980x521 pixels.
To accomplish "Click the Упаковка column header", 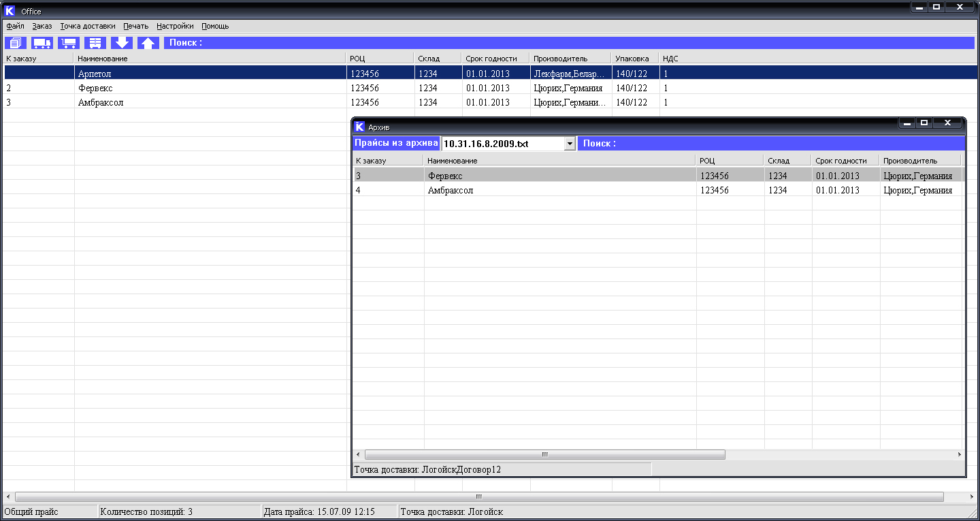I will point(636,59).
